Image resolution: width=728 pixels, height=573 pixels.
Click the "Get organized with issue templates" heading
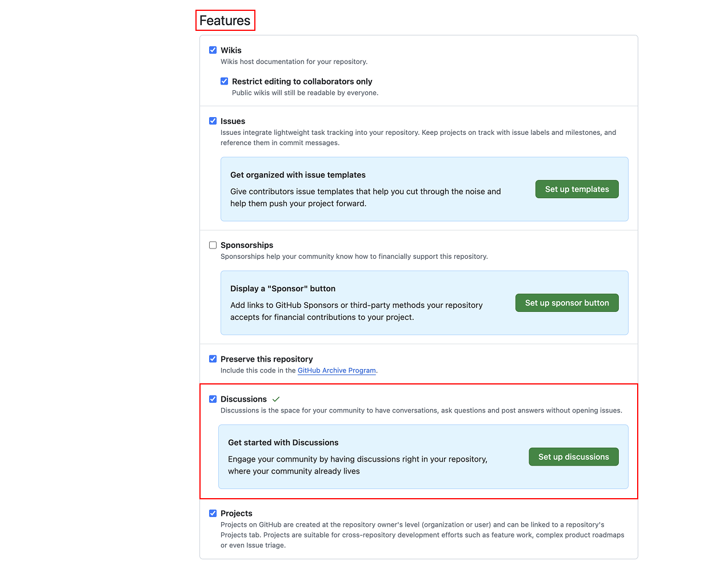pyautogui.click(x=298, y=175)
